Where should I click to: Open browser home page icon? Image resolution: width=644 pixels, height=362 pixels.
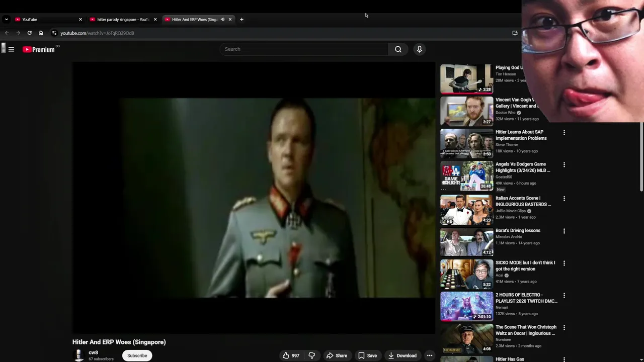pyautogui.click(x=41, y=33)
